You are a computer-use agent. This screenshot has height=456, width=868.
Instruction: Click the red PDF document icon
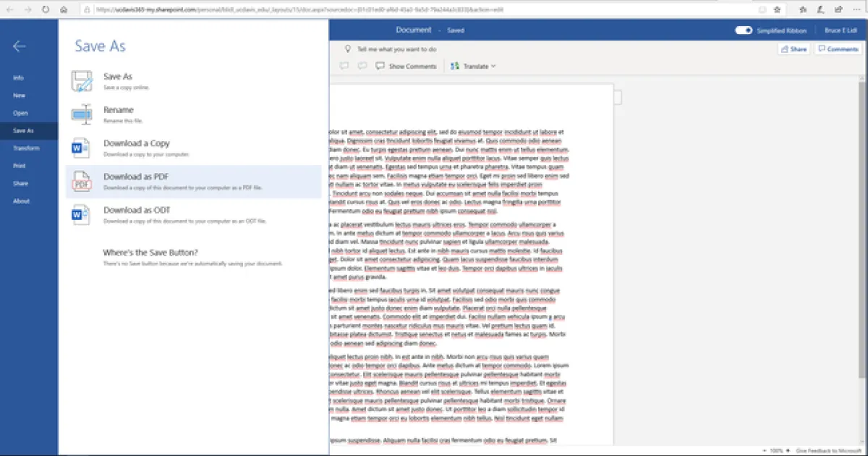click(x=81, y=181)
